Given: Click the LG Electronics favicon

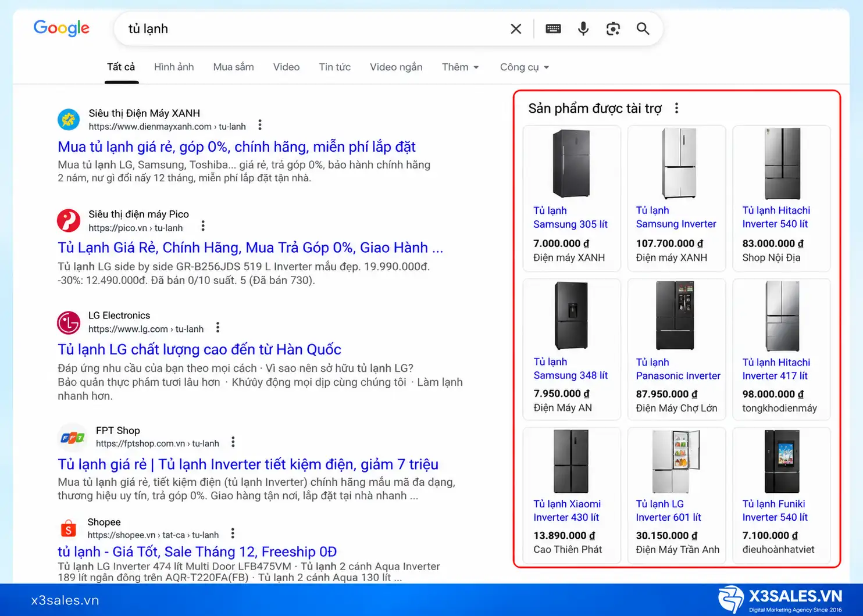Looking at the screenshot, I should click(x=69, y=323).
